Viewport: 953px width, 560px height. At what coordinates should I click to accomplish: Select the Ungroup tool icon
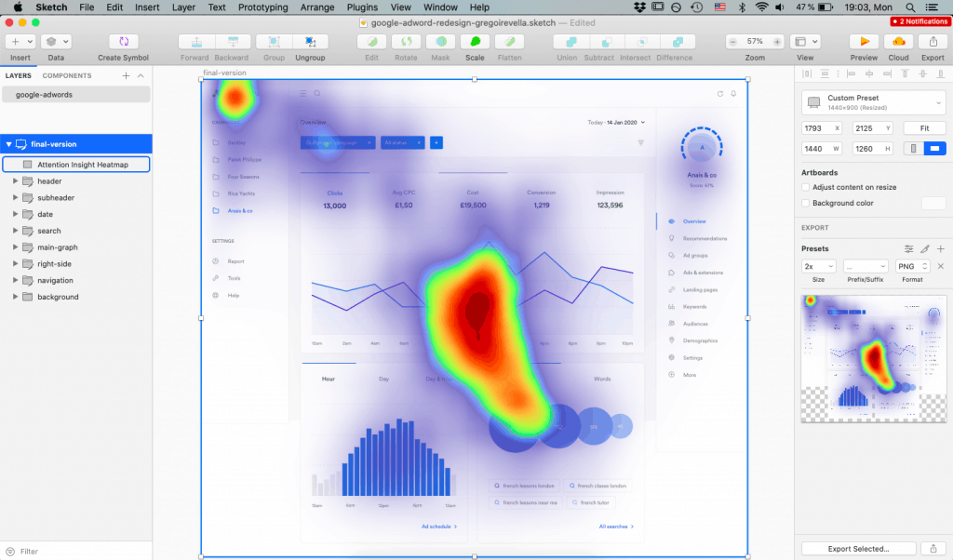click(x=310, y=41)
